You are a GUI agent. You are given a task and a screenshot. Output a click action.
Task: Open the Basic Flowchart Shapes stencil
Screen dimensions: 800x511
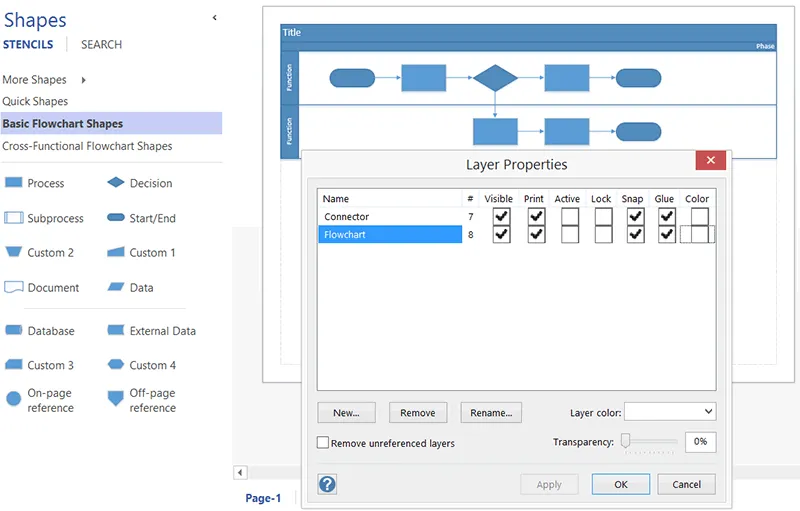pos(111,123)
